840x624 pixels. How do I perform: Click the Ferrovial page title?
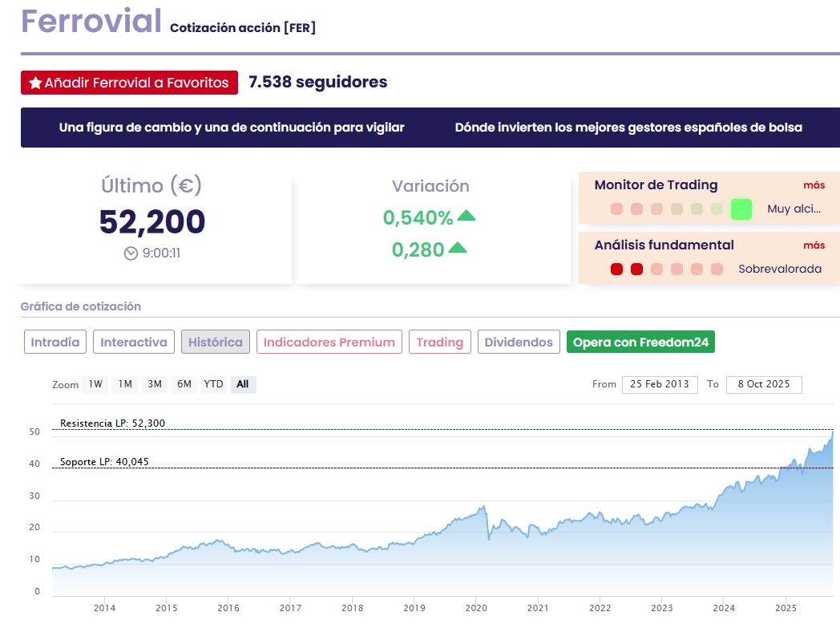[x=91, y=22]
